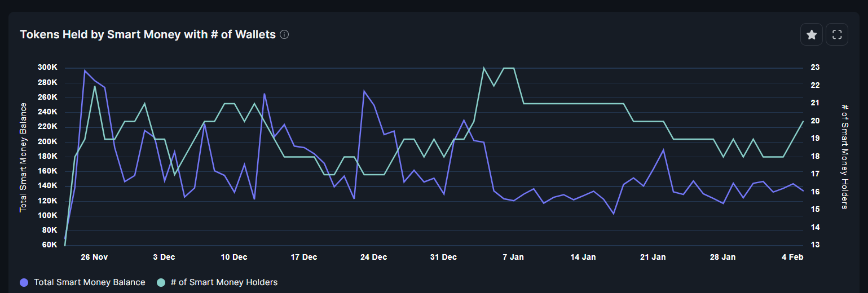The height and width of the screenshot is (293, 868).
Task: Click the teal Smart Money Holders legend dot
Action: [161, 282]
